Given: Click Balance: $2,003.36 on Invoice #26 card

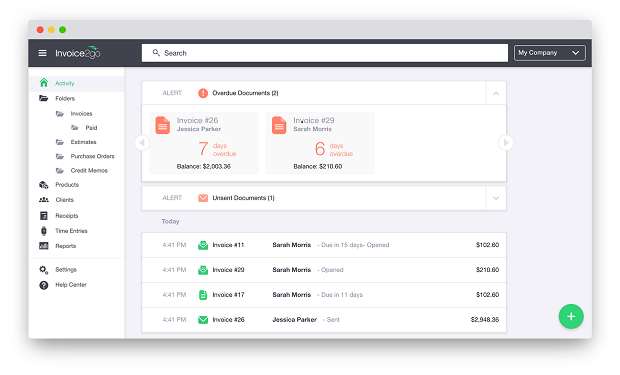Looking at the screenshot, I should click(204, 167).
